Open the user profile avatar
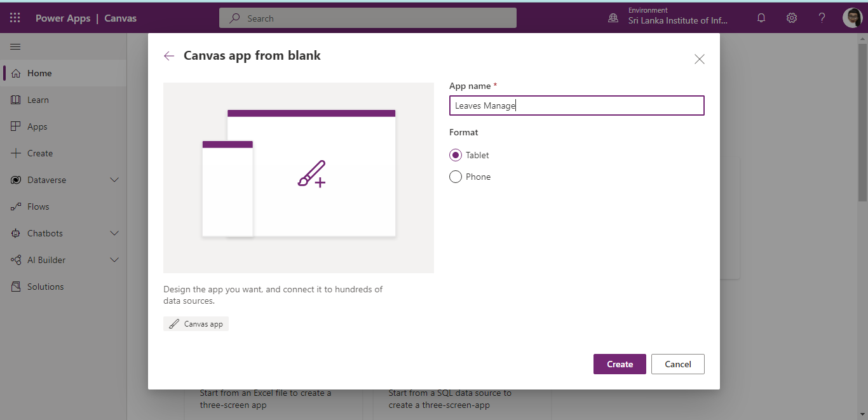 [852, 18]
